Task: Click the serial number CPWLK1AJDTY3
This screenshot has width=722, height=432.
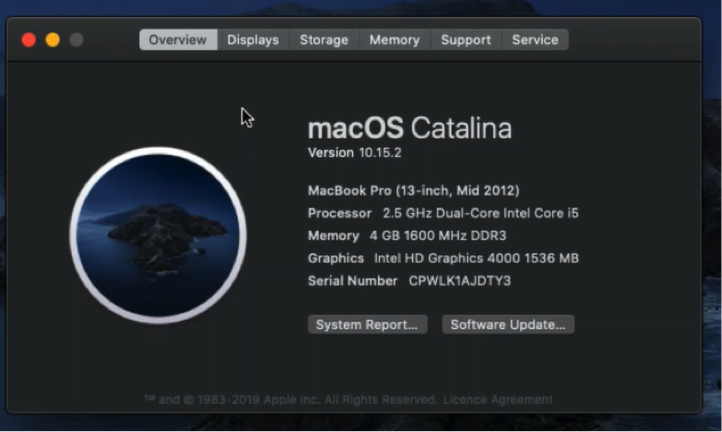Action: point(459,281)
